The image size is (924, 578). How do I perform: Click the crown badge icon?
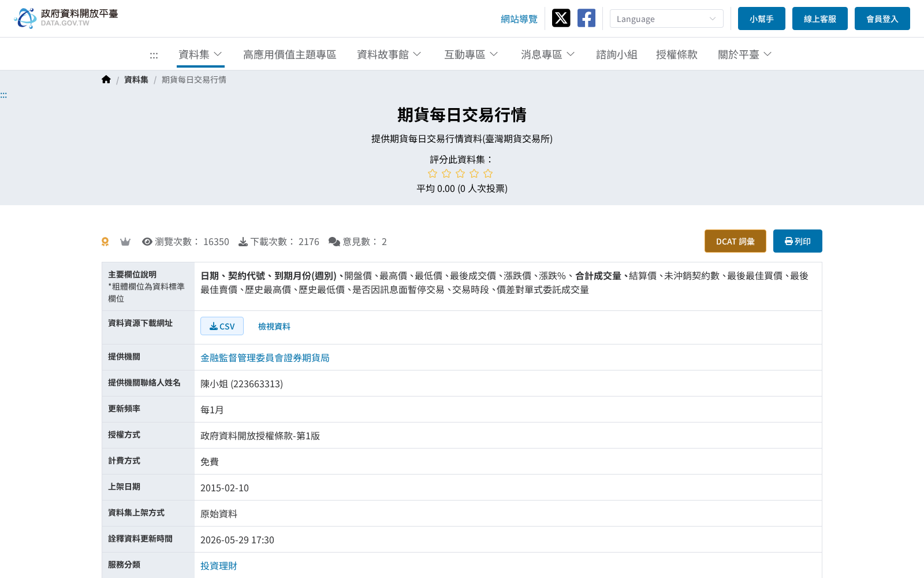click(125, 242)
